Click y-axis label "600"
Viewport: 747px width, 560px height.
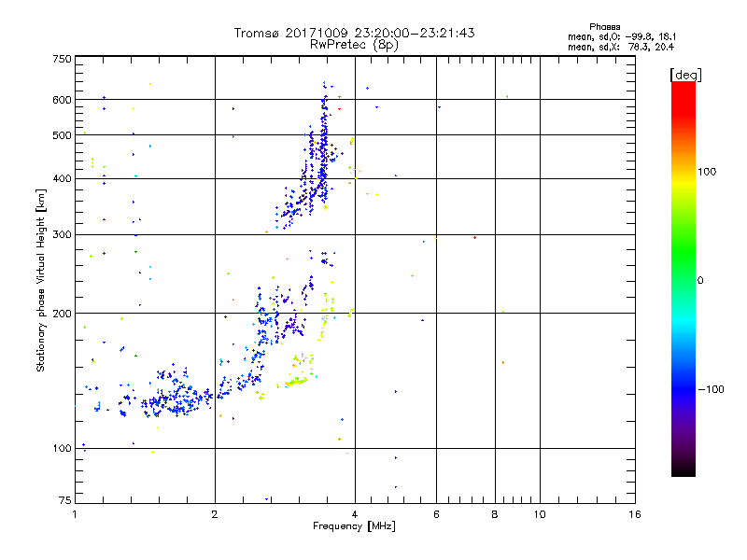[x=62, y=100]
